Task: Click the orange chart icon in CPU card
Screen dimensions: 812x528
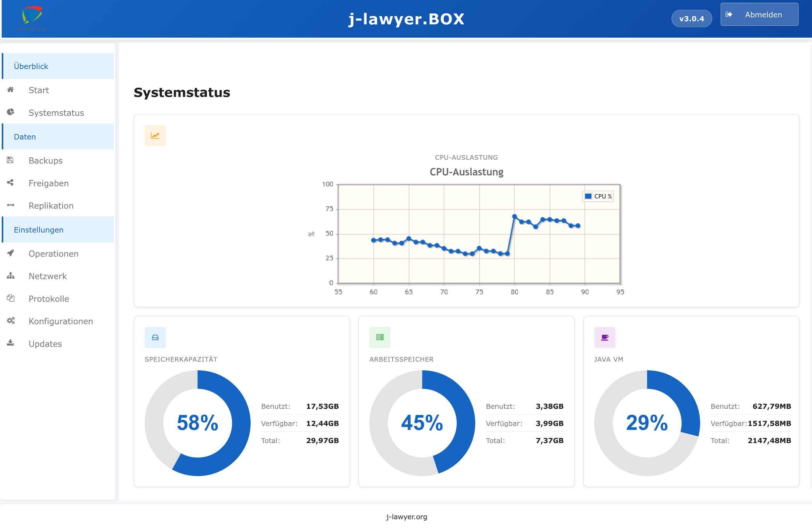Action: point(155,136)
